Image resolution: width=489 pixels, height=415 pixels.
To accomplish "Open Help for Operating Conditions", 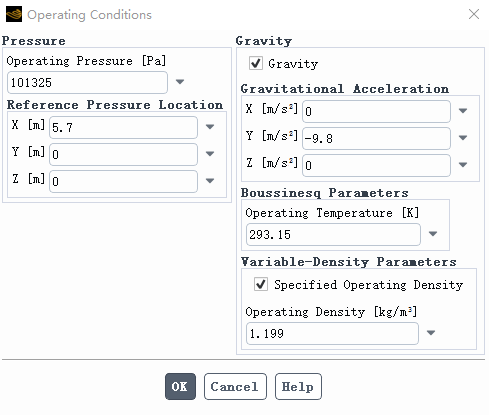I will tap(298, 386).
